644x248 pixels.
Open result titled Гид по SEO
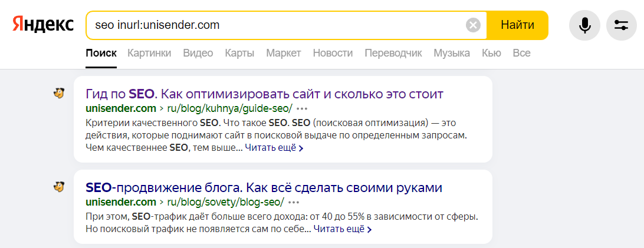click(264, 94)
